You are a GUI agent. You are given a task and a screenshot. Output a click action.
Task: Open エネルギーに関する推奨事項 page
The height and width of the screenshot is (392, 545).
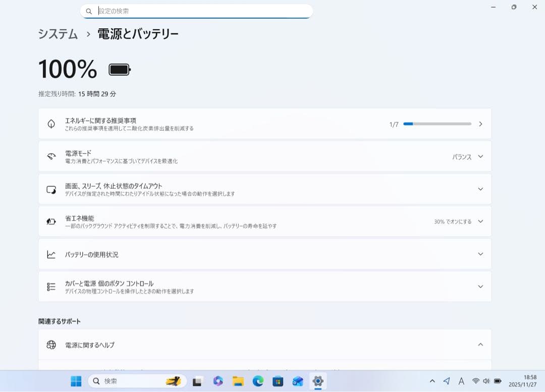click(265, 124)
